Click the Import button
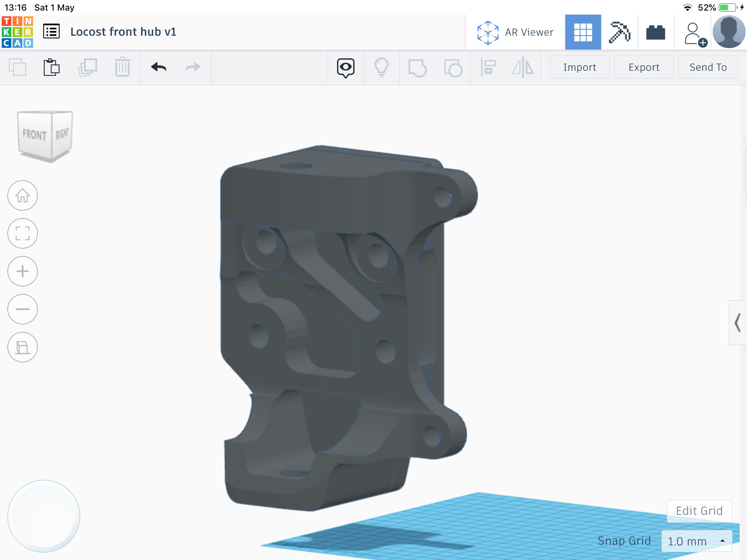Screen dimensions: 747x560 tap(580, 67)
